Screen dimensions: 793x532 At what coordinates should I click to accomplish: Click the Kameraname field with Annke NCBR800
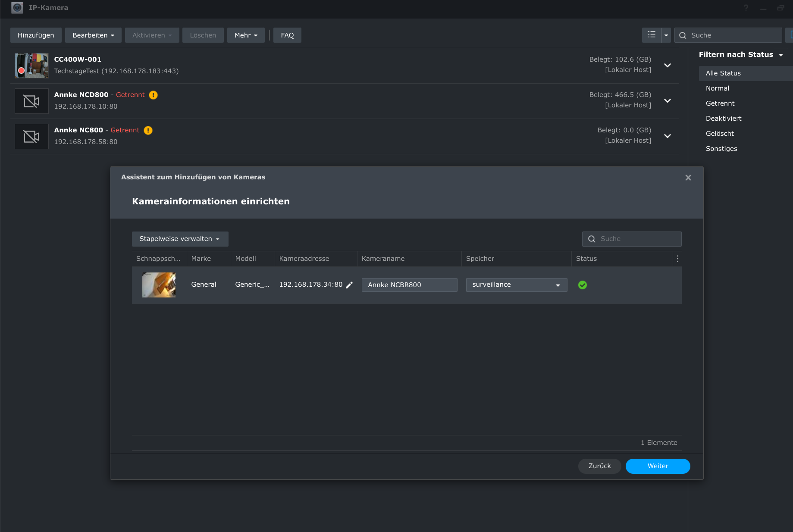tap(409, 285)
